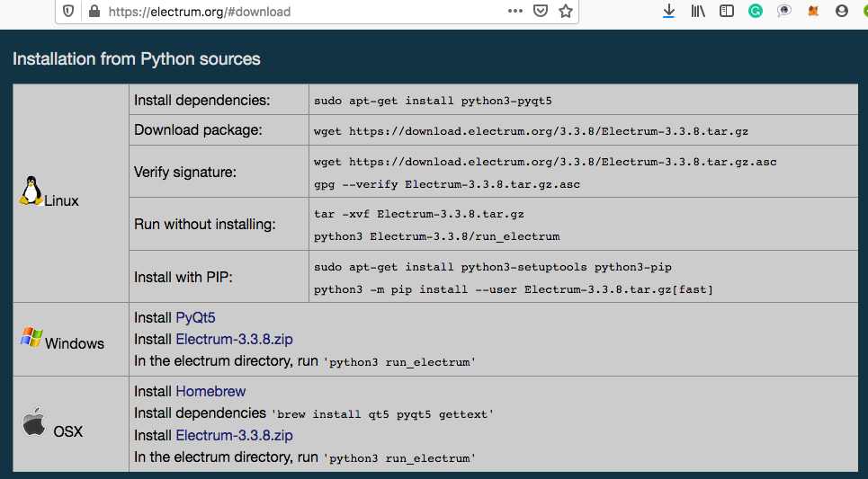The height and width of the screenshot is (479, 868).
Task: Bookmark this page with the star icon
Action: [565, 11]
